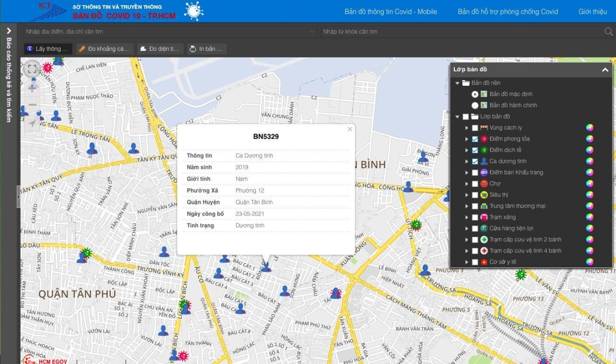
Task: Click the search magnifier icon
Action: click(x=608, y=32)
